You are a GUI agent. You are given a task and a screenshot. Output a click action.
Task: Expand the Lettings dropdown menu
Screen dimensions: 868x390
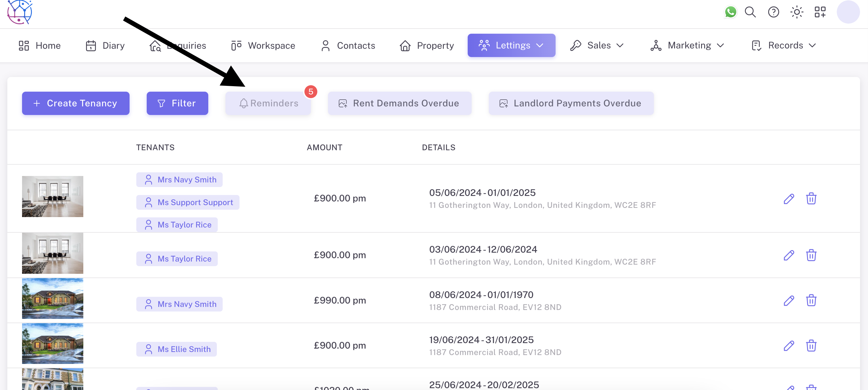(511, 45)
